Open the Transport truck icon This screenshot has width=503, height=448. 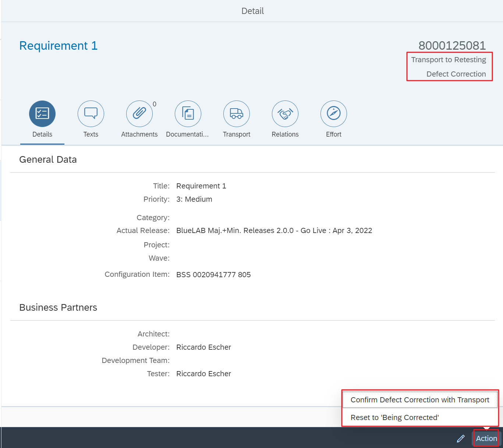(237, 113)
